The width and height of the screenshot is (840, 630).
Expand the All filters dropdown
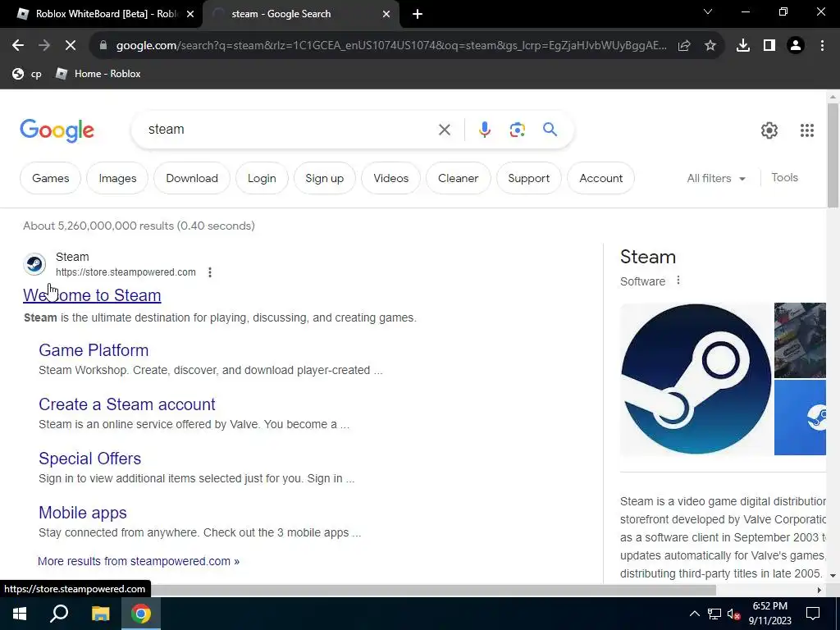716,178
